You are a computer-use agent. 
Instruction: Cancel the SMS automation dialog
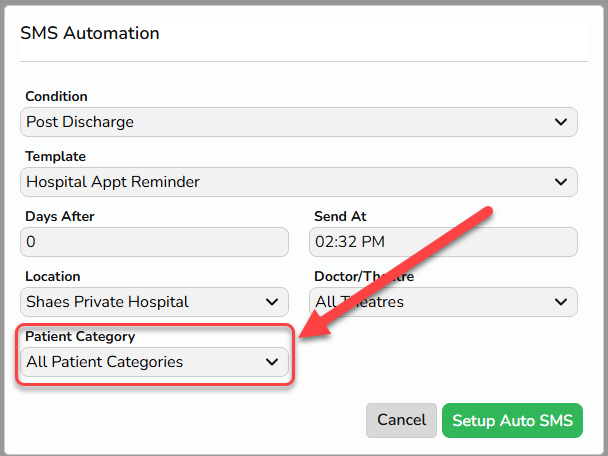401,420
